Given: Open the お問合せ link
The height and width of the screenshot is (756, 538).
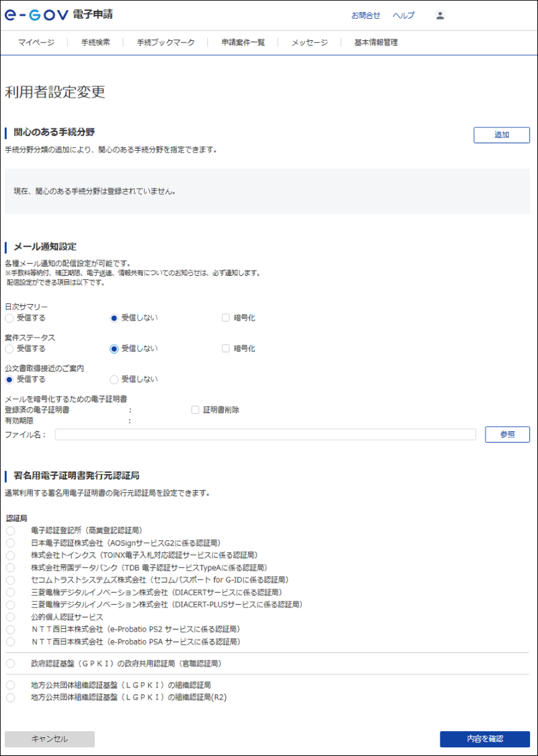Looking at the screenshot, I should click(x=366, y=15).
